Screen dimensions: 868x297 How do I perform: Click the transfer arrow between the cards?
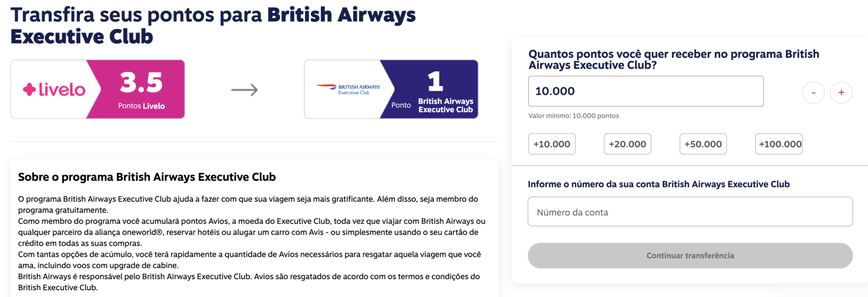[245, 89]
